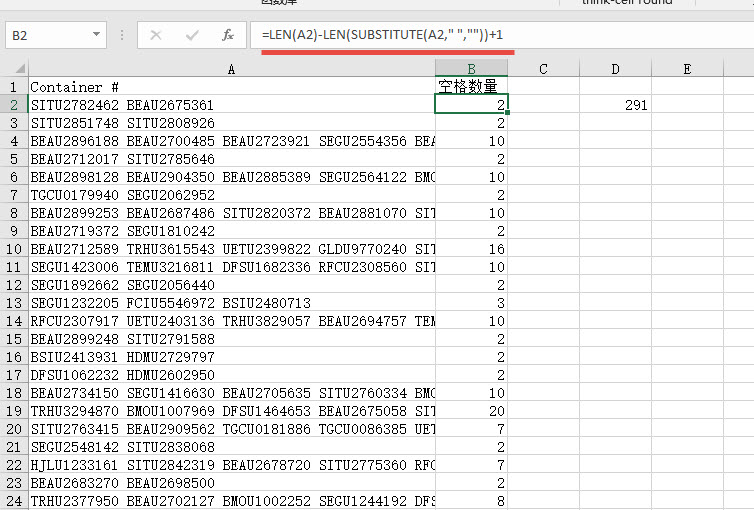Click the Select All corner triangle
The height and width of the screenshot is (510, 754).
pos(19,69)
